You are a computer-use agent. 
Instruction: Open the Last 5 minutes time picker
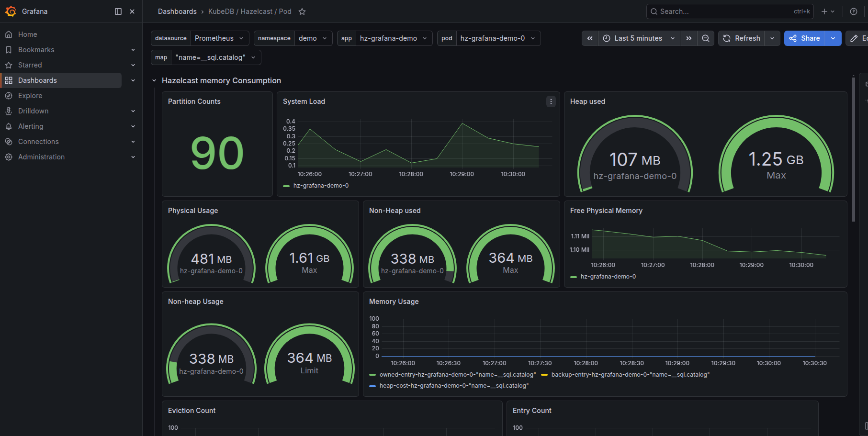(639, 38)
